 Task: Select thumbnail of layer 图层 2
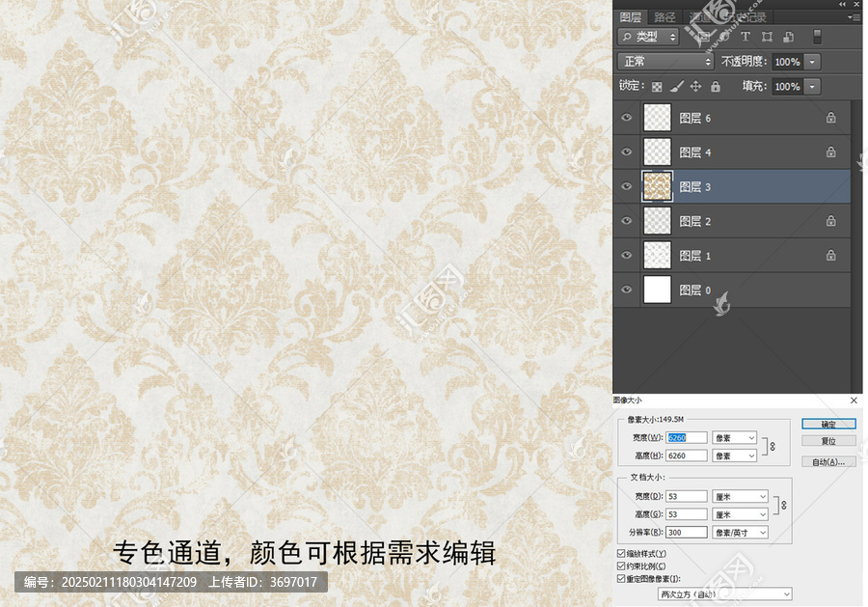click(657, 220)
